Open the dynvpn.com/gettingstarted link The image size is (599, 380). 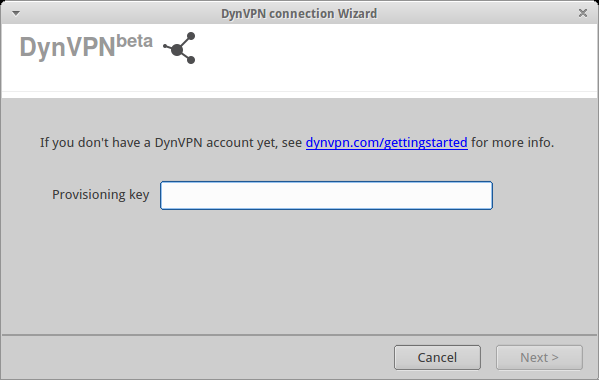[x=387, y=142]
